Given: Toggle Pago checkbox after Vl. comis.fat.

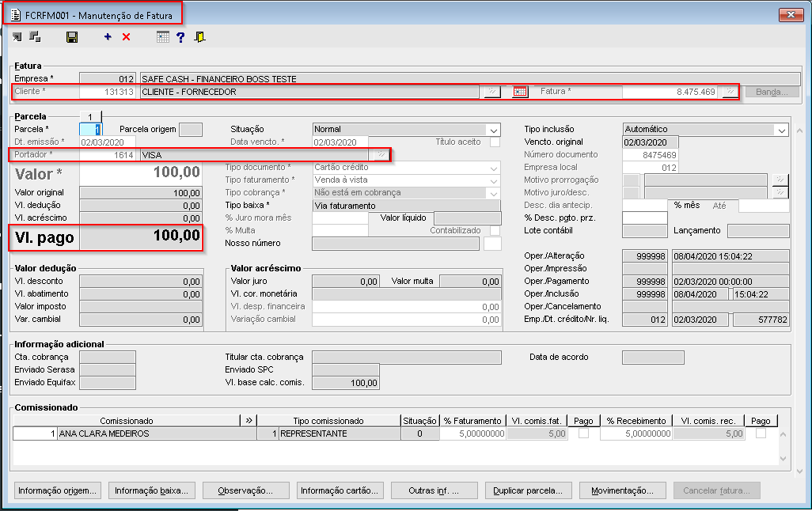Looking at the screenshot, I should [583, 433].
